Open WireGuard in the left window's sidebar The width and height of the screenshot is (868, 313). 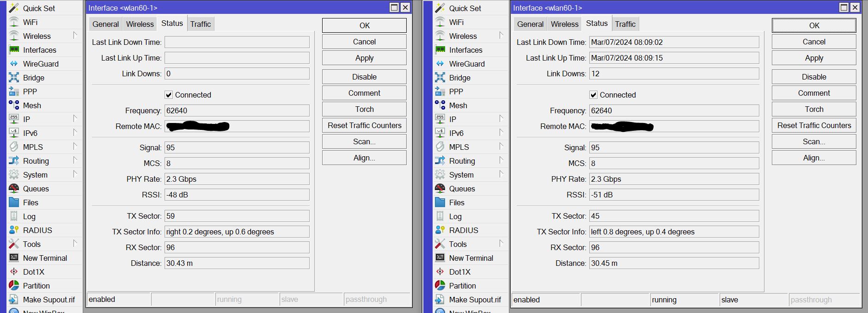click(x=41, y=64)
